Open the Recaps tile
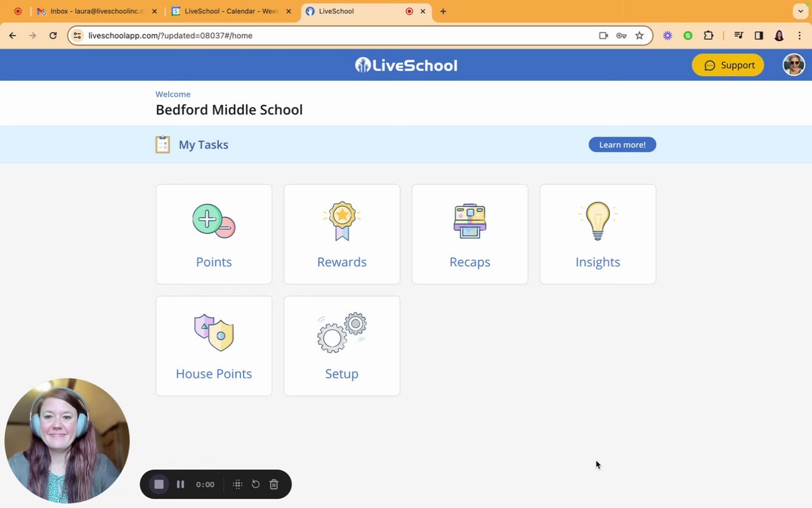The height and width of the screenshot is (508, 812). tap(470, 234)
